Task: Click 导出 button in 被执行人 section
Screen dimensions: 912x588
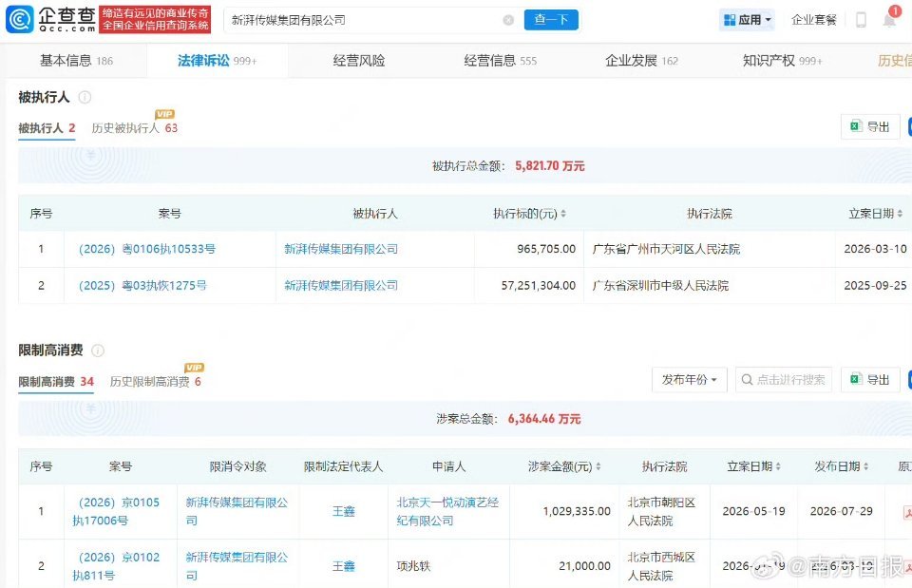Action: point(871,126)
